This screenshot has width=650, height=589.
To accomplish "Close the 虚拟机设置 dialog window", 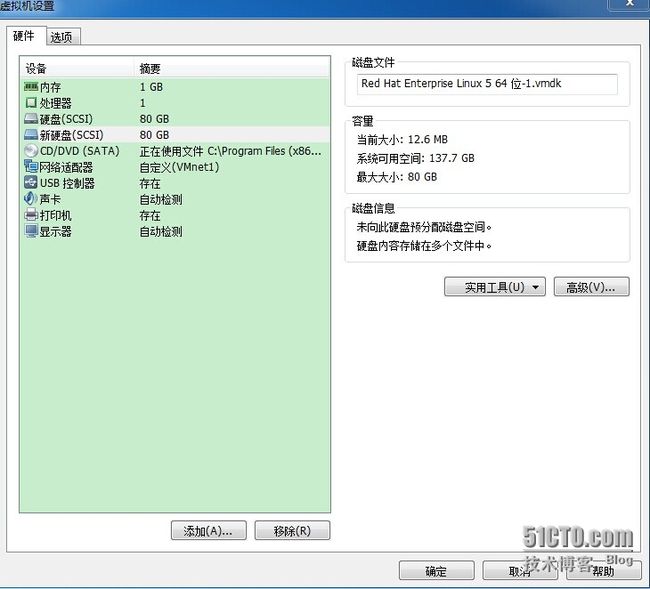I will [x=629, y=3].
